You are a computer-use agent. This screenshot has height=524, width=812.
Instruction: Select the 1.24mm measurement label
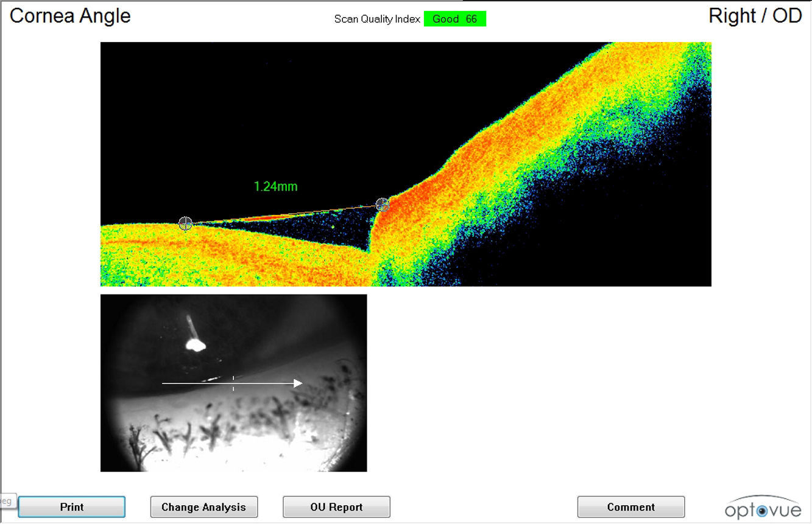pos(276,187)
